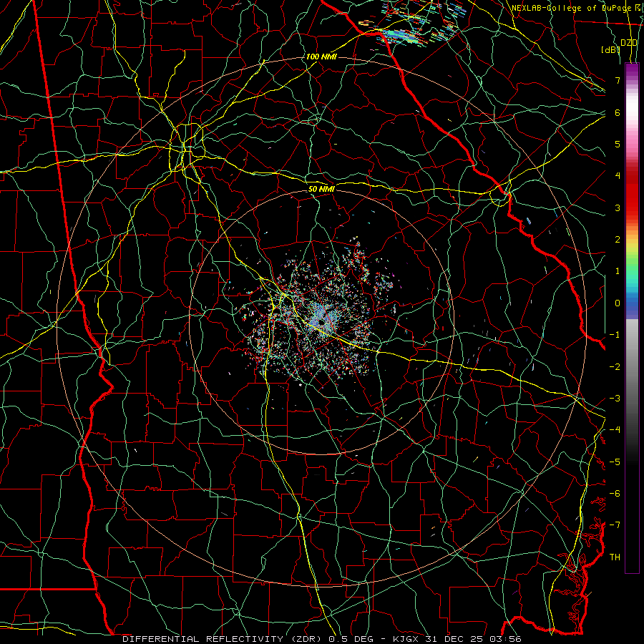The width and height of the screenshot is (644, 644).
Task: Click the '3' value on the color scale
Action: point(618,208)
